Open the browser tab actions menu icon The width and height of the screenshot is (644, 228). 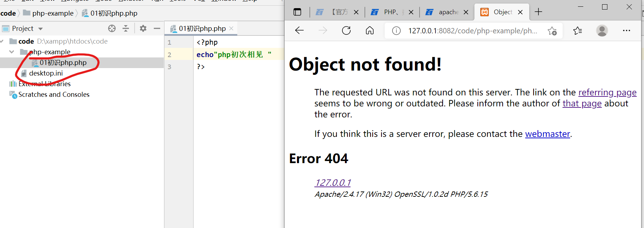pos(297,12)
